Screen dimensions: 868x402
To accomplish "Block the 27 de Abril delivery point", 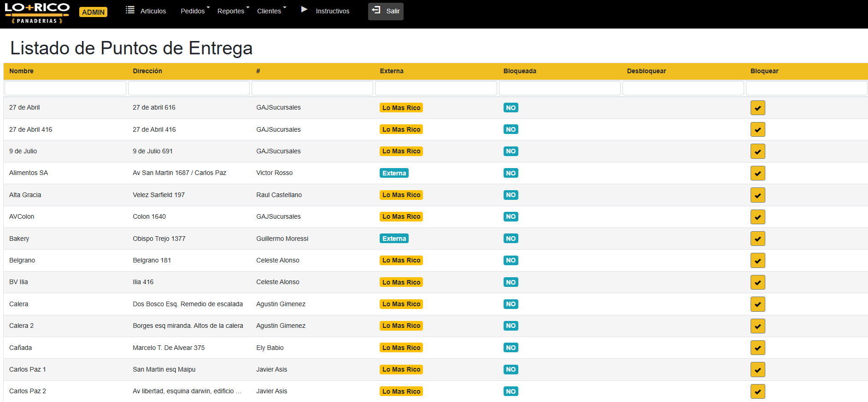I will 757,108.
